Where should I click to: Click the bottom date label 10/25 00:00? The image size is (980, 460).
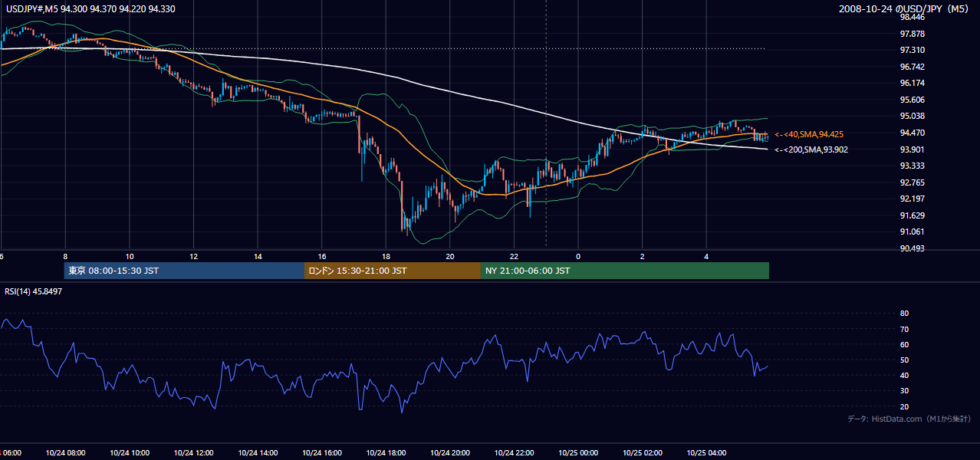tap(578, 453)
